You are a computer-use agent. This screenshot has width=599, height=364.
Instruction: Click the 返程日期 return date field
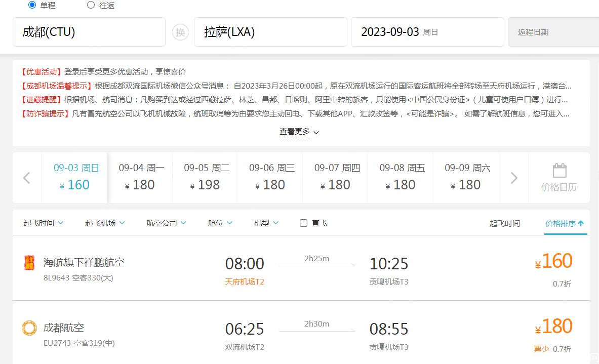pyautogui.click(x=553, y=32)
